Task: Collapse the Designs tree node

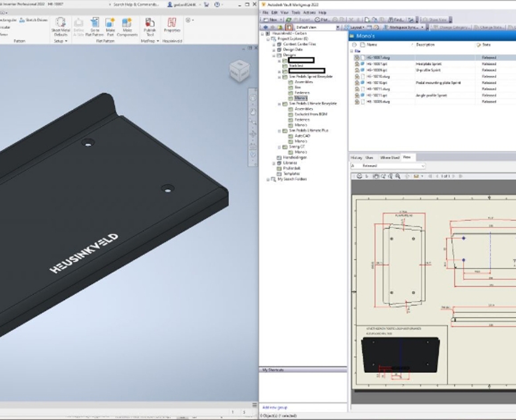Action: coord(274,55)
